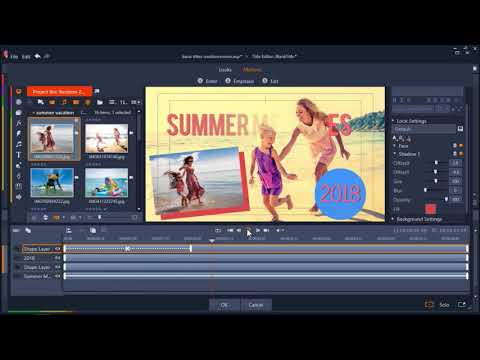The width and height of the screenshot is (480, 360).
Task: Click the Undo arrow icon
Action: [x=37, y=56]
